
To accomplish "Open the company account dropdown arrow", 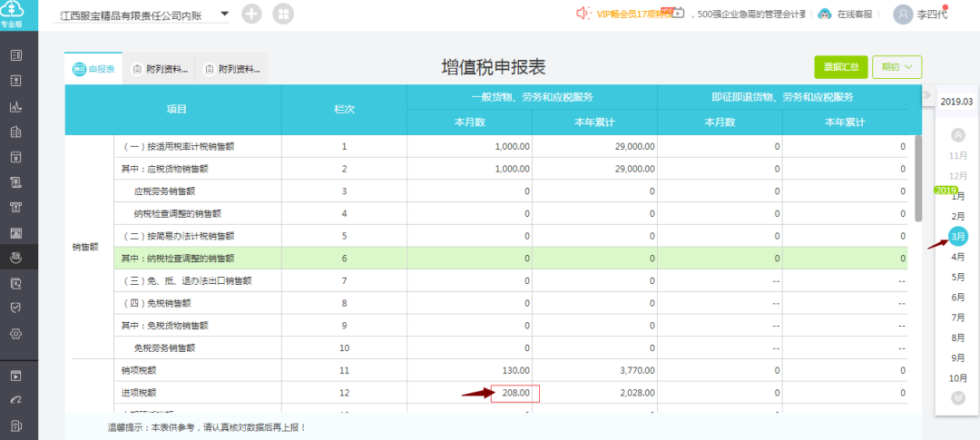I will (225, 14).
